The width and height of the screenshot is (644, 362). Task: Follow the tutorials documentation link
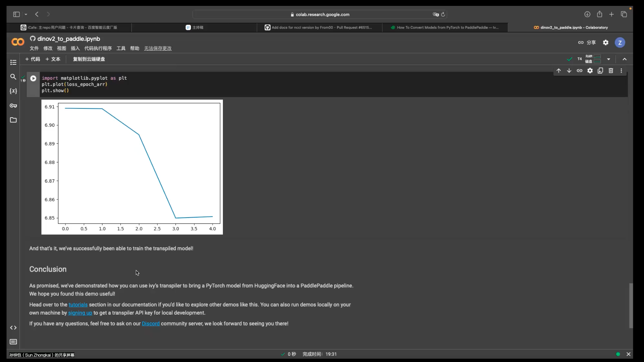pos(78,305)
